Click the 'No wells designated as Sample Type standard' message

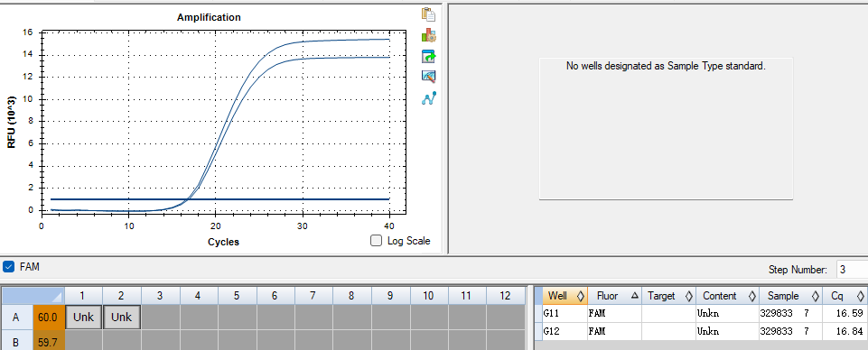click(x=666, y=66)
